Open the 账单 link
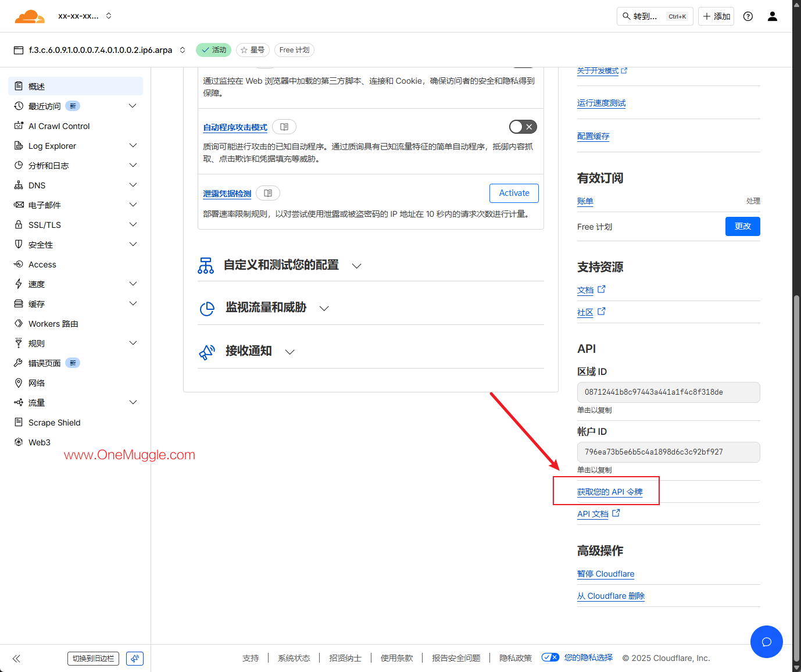 [585, 201]
